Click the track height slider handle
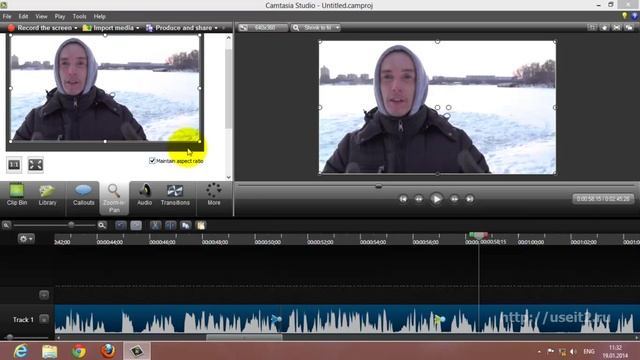 (x=10, y=337)
